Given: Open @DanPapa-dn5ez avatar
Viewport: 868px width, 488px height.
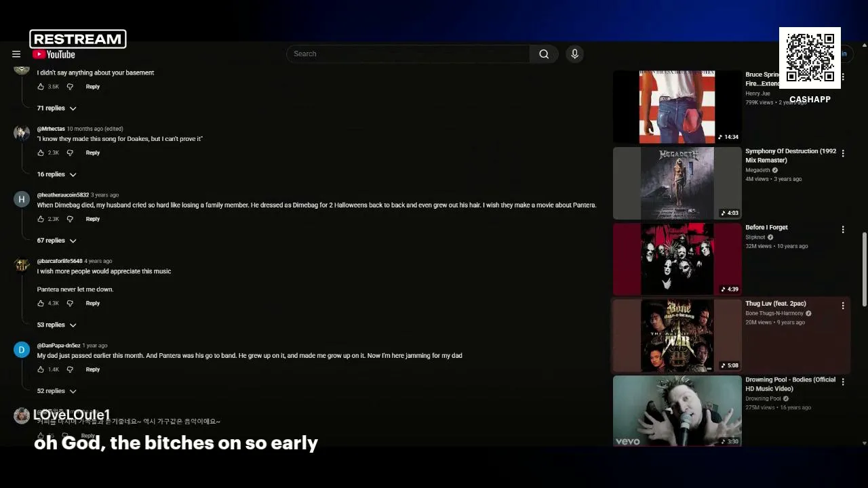Looking at the screenshot, I should pos(22,350).
